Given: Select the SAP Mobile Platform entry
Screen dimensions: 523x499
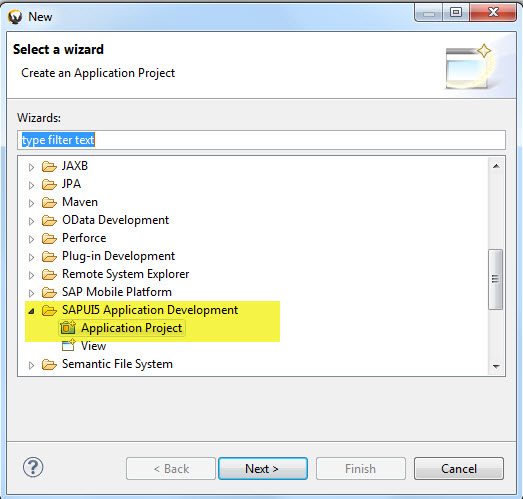Looking at the screenshot, I should coord(117,292).
